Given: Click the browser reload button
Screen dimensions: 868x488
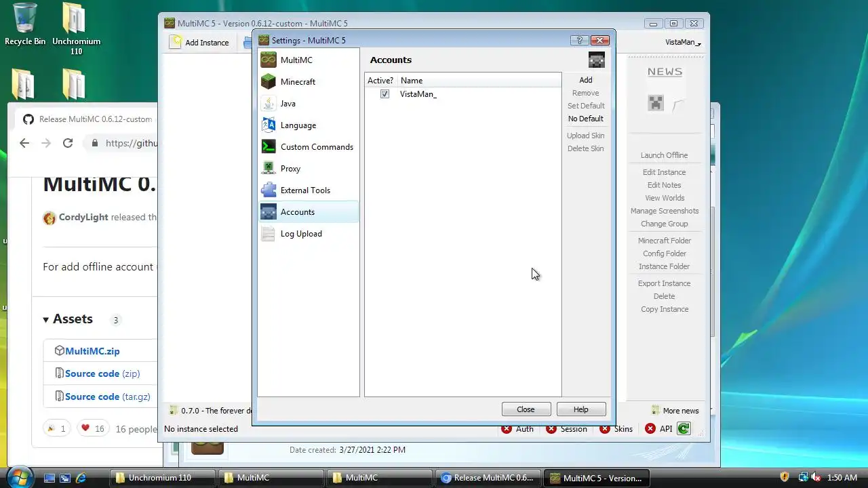Looking at the screenshot, I should 68,143.
